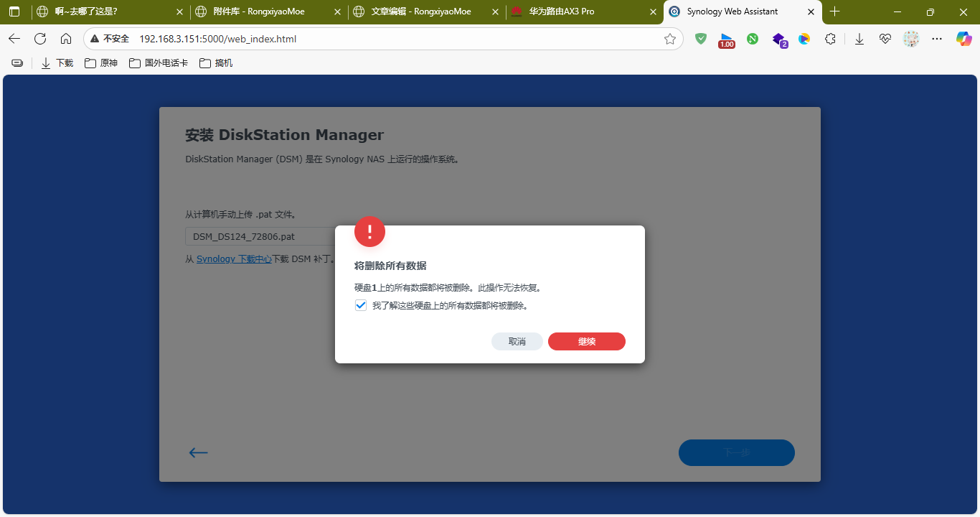Open the blue and yellow extension icon
The width and height of the screenshot is (980, 517).
(804, 39)
